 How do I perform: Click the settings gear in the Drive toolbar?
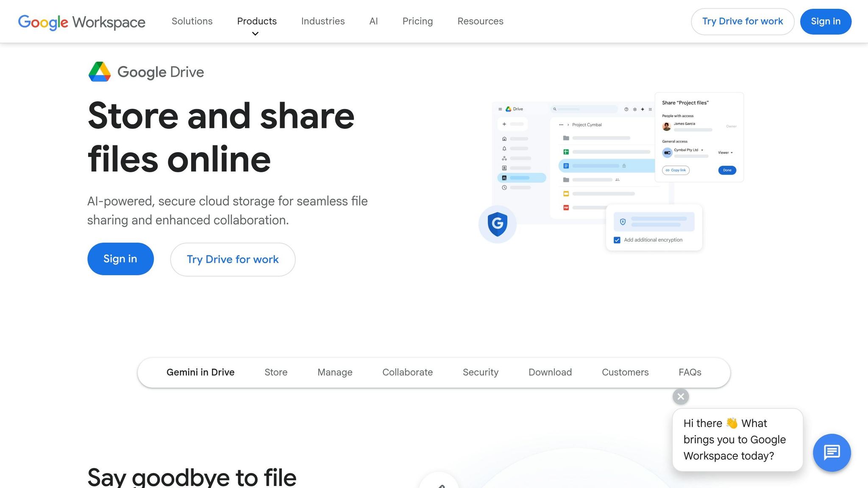coord(635,109)
